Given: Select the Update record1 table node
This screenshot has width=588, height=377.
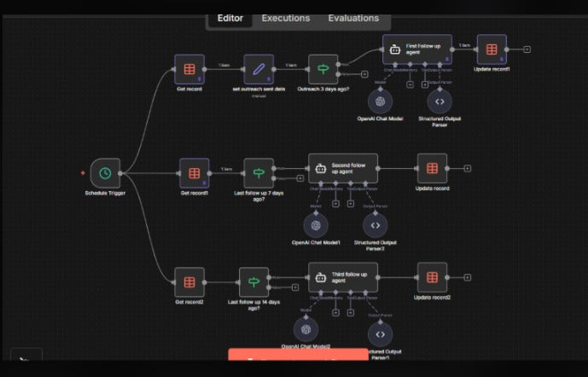Looking at the screenshot, I should pos(492,49).
